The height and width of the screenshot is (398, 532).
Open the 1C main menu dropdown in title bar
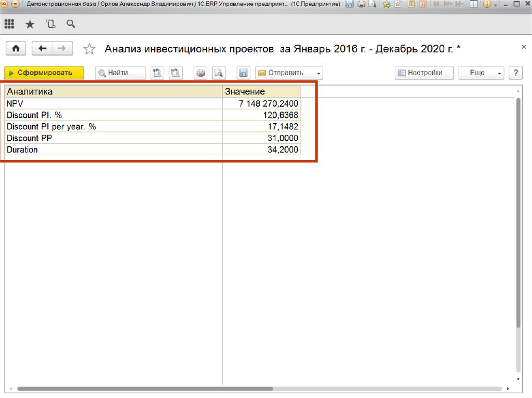coord(15,4)
